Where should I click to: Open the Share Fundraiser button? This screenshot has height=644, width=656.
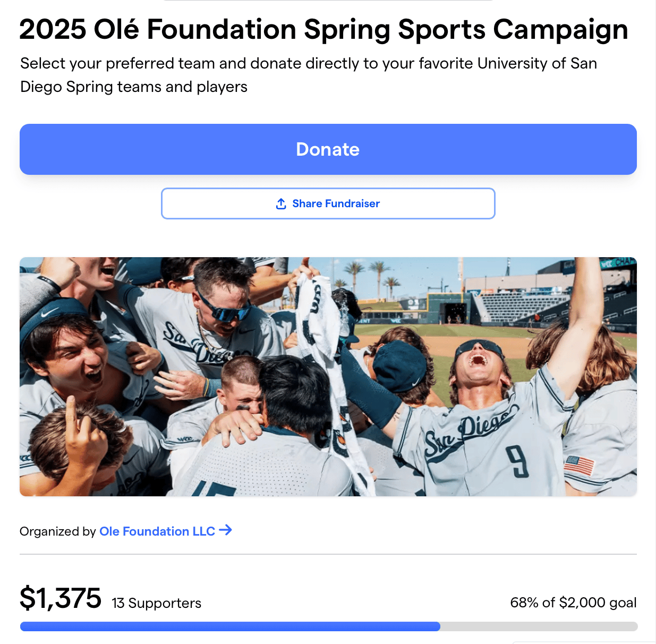(328, 204)
